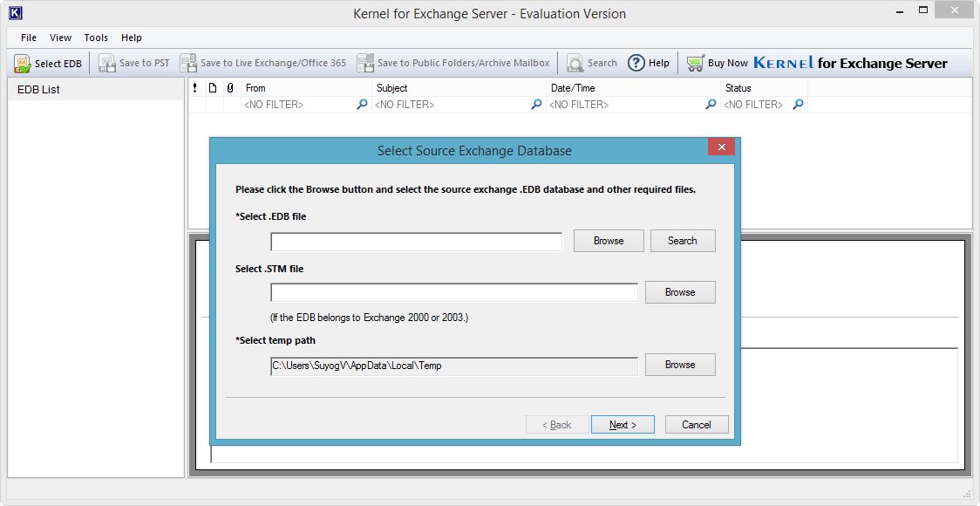Click the Search toolbar icon
The image size is (980, 506).
[x=575, y=63]
